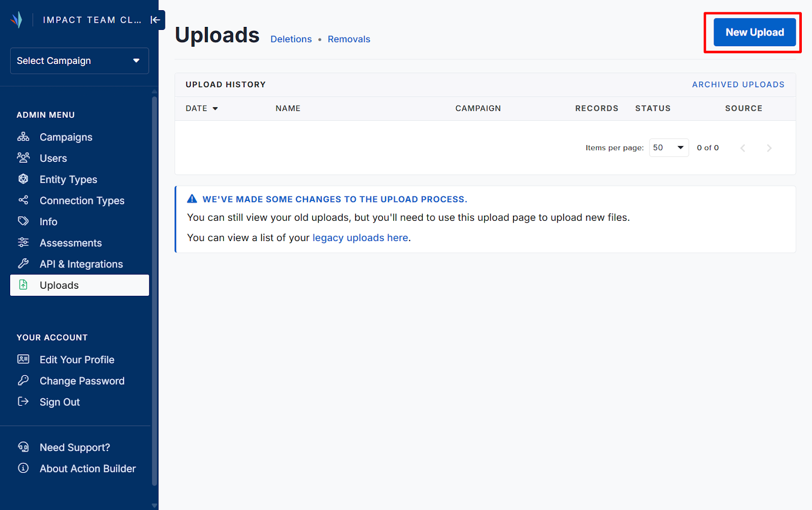Screen dimensions: 812x510
Task: Open Entity Types menu item
Action: pos(80,180)
